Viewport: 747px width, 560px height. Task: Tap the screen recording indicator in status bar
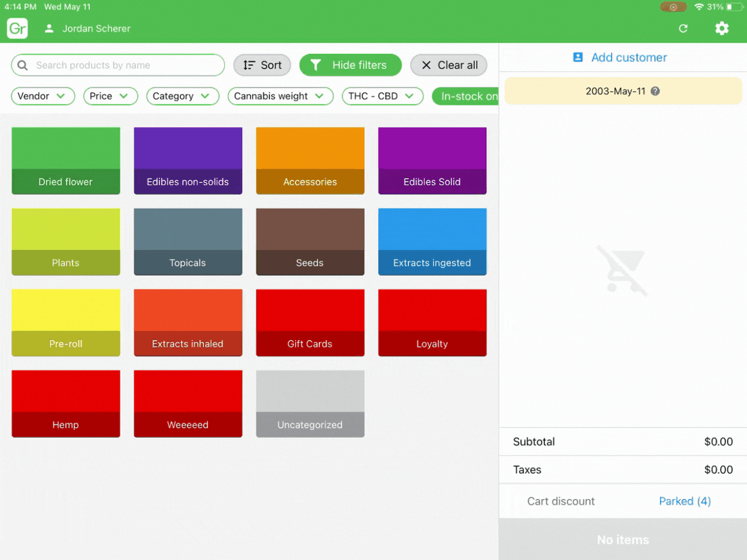point(673,7)
